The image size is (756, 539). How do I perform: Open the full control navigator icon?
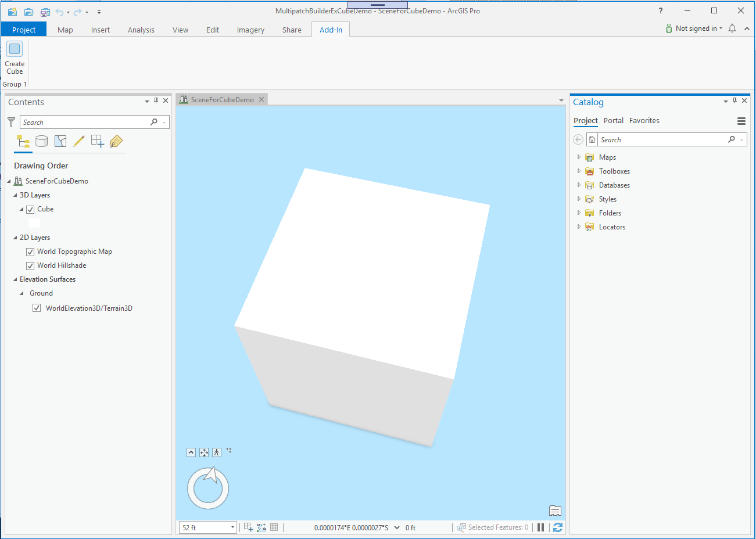pyautogui.click(x=203, y=452)
